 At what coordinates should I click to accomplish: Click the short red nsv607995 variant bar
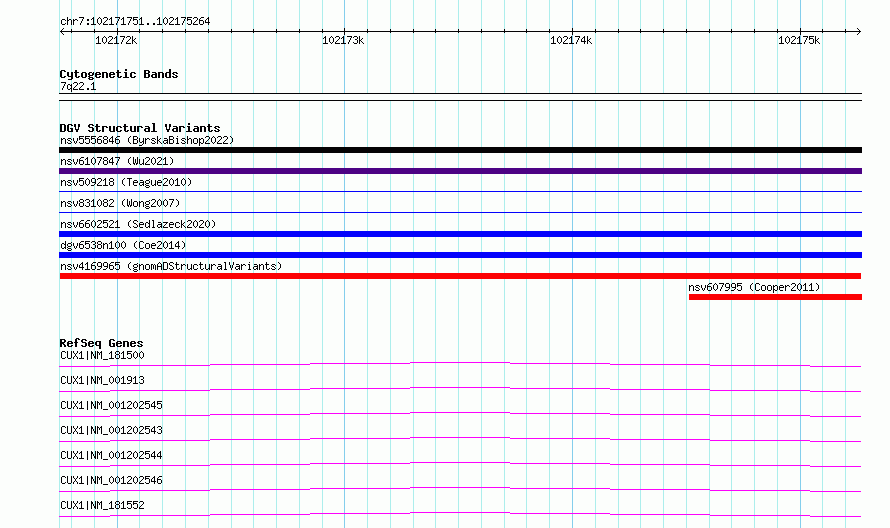click(x=775, y=297)
